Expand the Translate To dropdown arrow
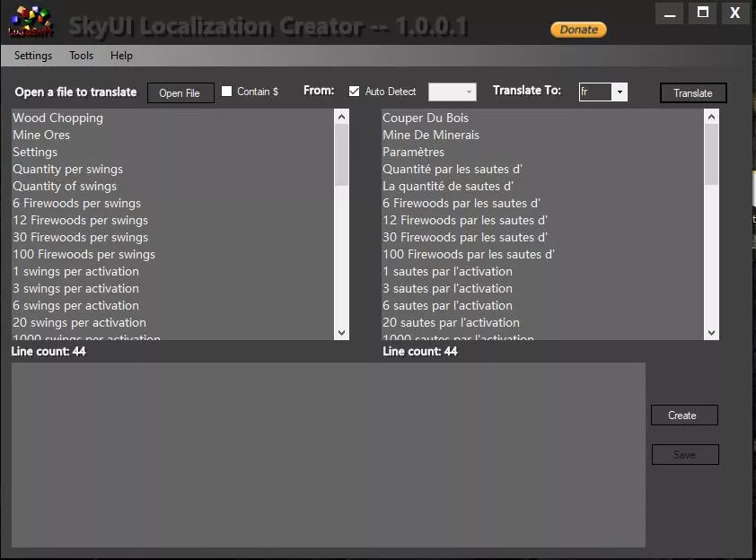This screenshot has width=756, height=560. [x=620, y=92]
